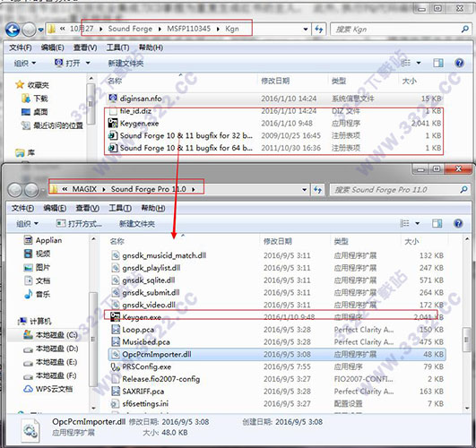Select gnsdk_playlist.dll file
The image size is (476, 448).
tap(277, 268)
